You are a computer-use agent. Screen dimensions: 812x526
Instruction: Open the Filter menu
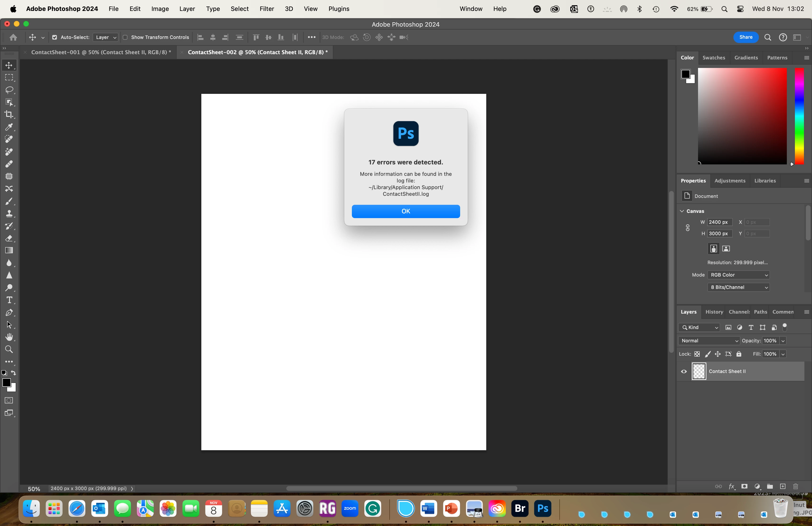coord(266,9)
